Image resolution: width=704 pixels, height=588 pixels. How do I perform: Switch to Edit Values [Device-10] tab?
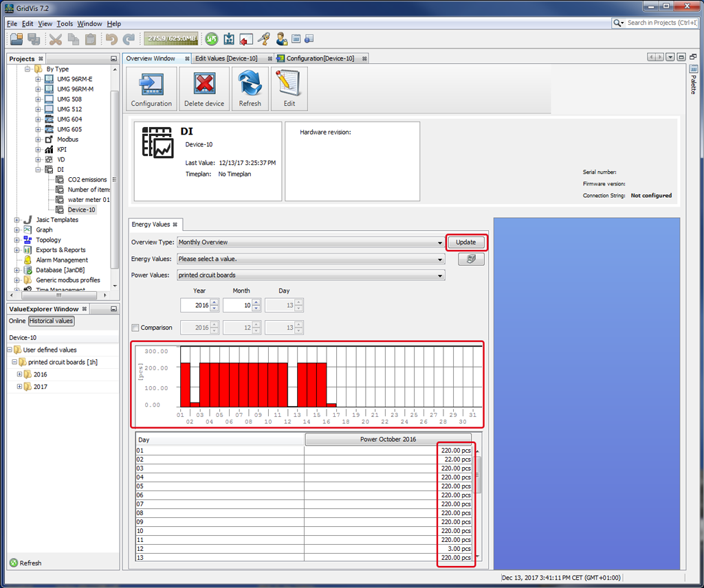[225, 58]
